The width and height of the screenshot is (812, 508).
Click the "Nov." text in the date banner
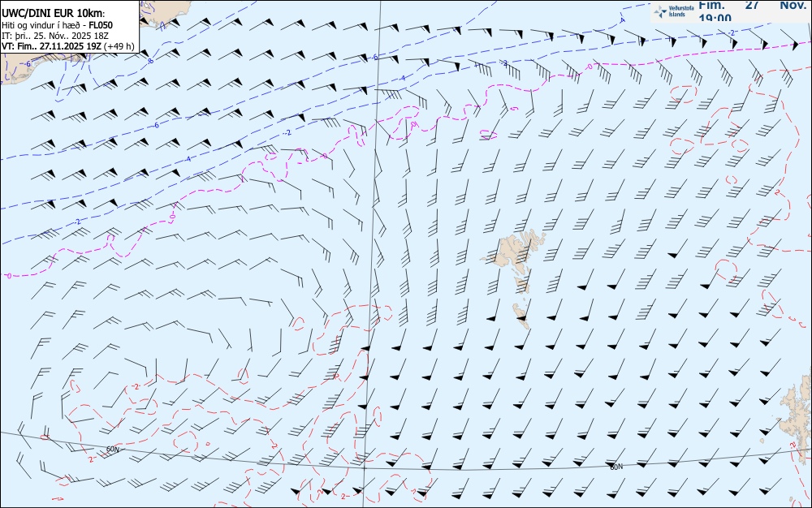793,5
